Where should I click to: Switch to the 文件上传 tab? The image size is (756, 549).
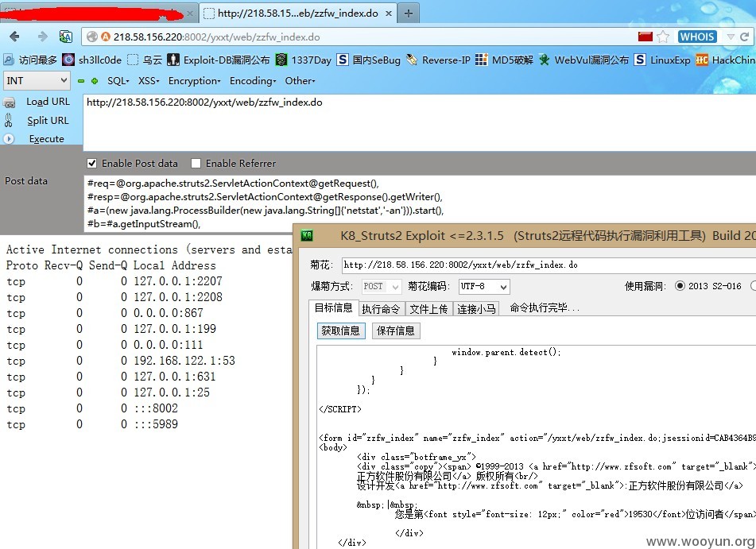[x=428, y=309]
